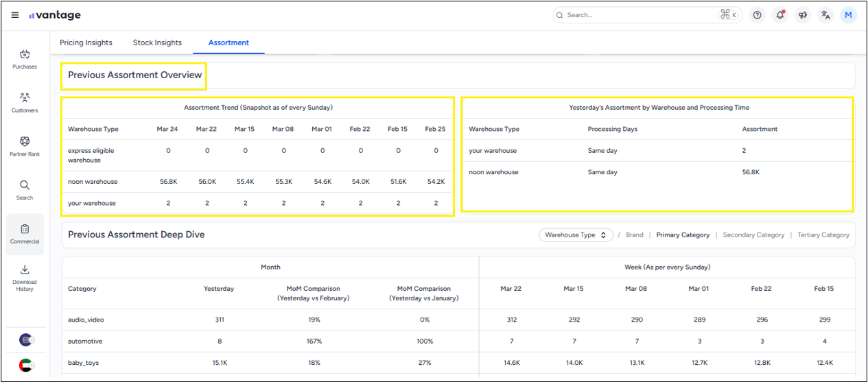Choose Tertiary Category grouping
The height and width of the screenshot is (382, 868).
click(x=823, y=235)
